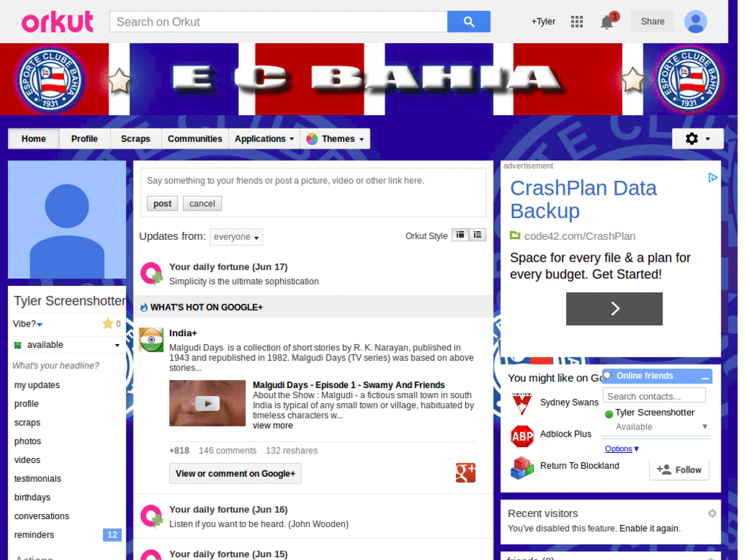This screenshot has height=560, width=747.
Task: Open the Applications dropdown menu
Action: (264, 139)
